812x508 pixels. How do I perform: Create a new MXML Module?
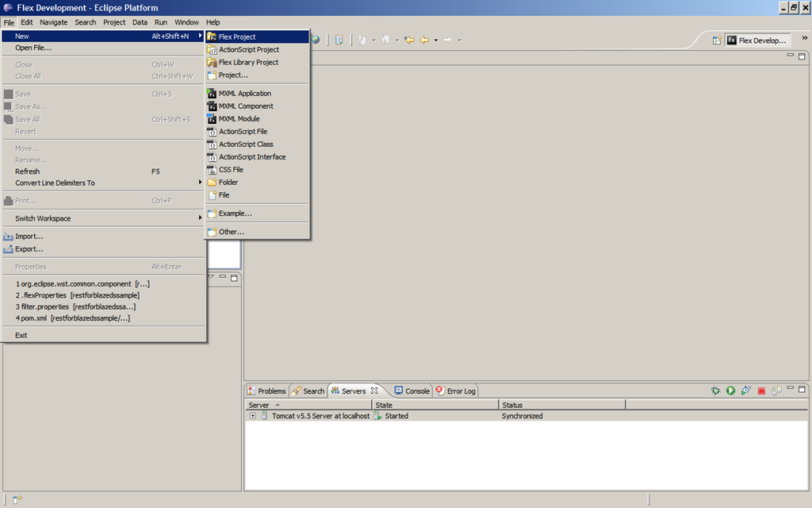coord(258,119)
